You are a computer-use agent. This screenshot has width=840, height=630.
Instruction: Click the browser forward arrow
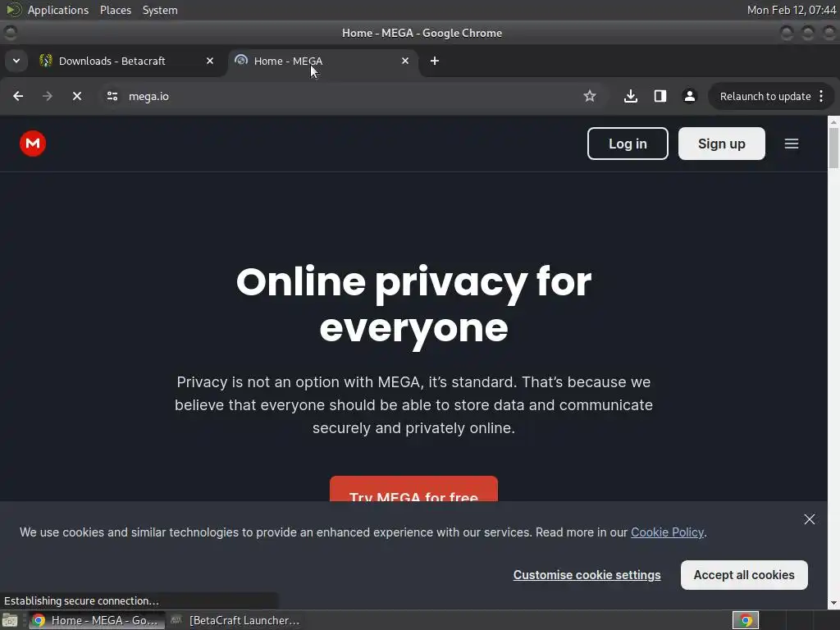point(47,96)
